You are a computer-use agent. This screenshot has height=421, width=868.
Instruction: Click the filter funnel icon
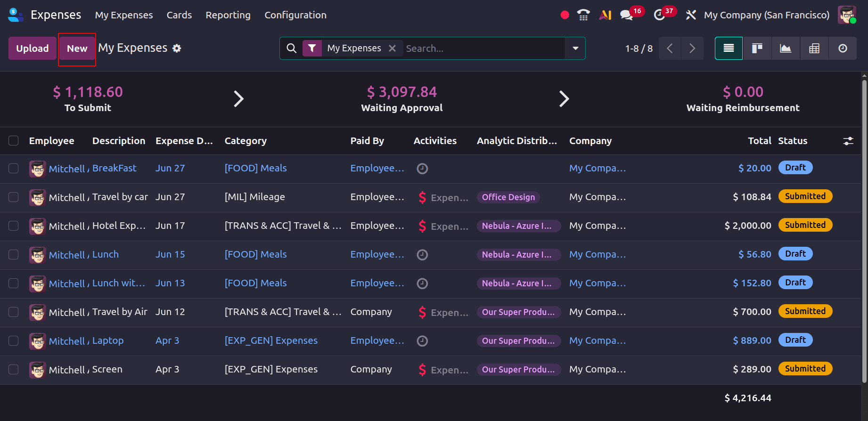(x=312, y=49)
